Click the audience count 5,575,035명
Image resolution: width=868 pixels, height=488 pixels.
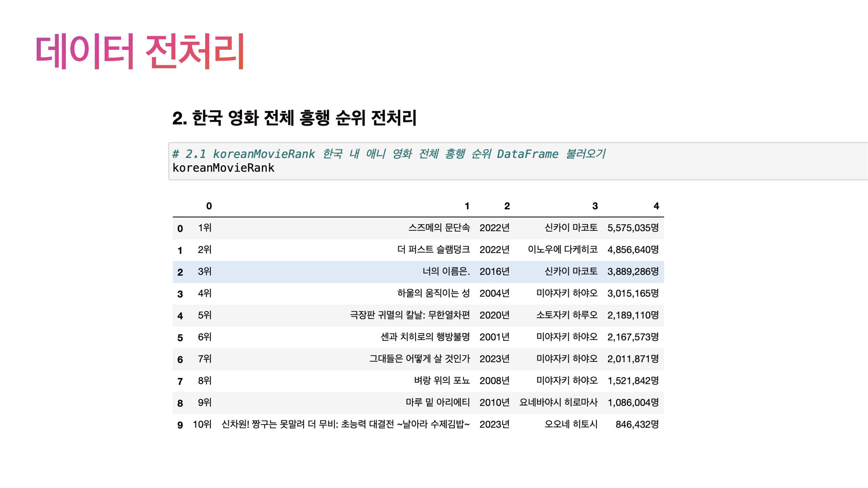(x=633, y=228)
